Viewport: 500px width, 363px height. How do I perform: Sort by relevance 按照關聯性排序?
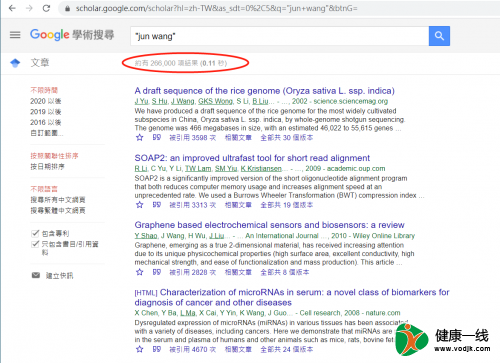(x=54, y=156)
